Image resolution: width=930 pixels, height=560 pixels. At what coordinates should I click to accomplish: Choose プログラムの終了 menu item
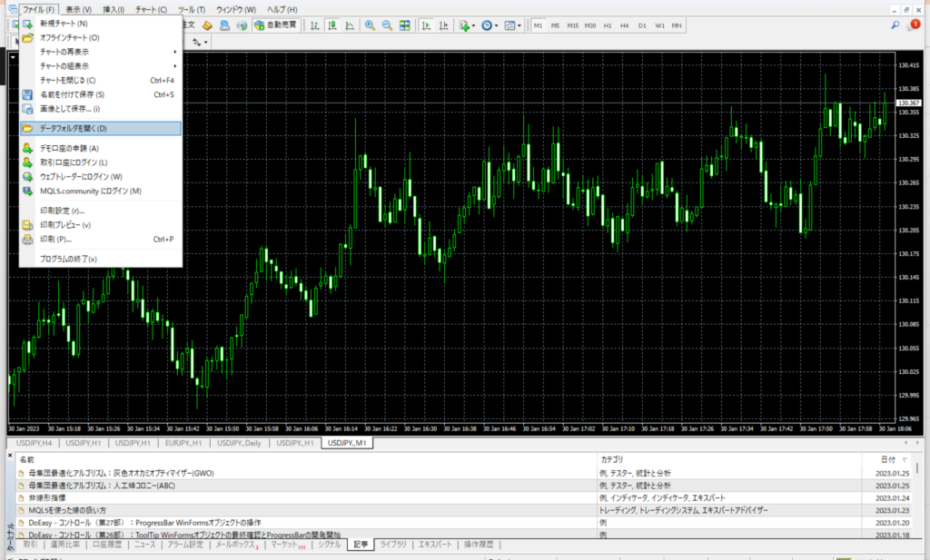point(101,259)
